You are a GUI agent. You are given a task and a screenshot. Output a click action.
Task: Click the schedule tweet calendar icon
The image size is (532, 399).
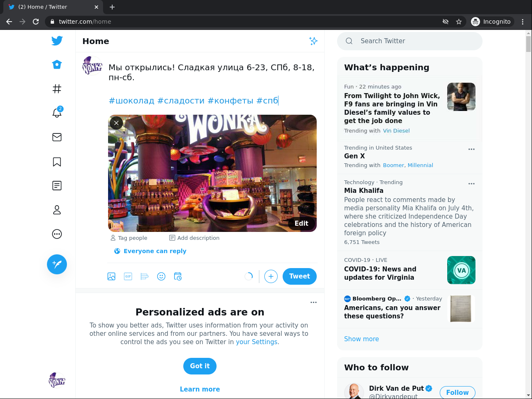[x=178, y=276]
